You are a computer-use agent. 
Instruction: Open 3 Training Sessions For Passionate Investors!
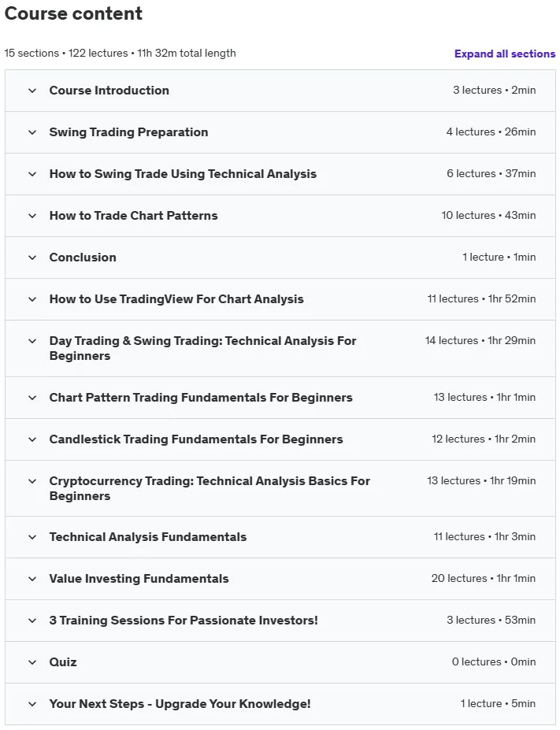(184, 620)
